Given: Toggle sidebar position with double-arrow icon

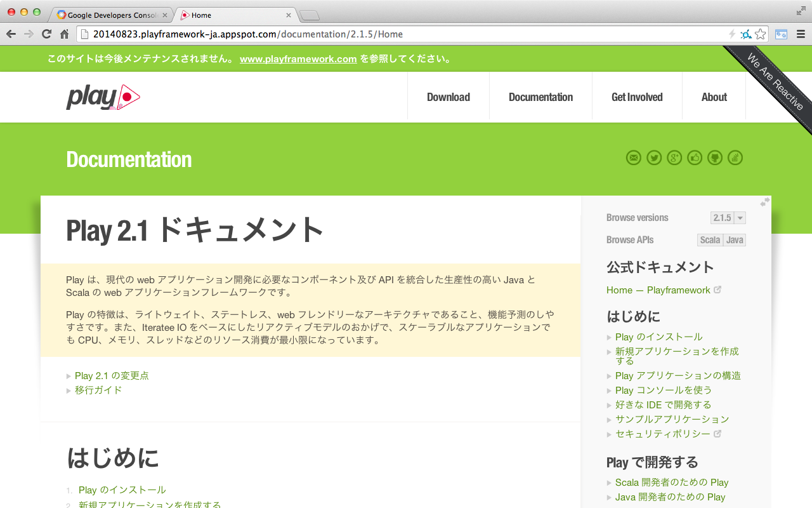Looking at the screenshot, I should [x=765, y=202].
